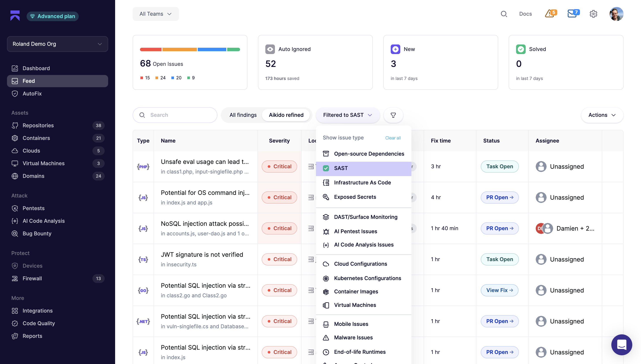Toggle Exposed Secrets issue type
The height and width of the screenshot is (364, 641).
point(363,197)
